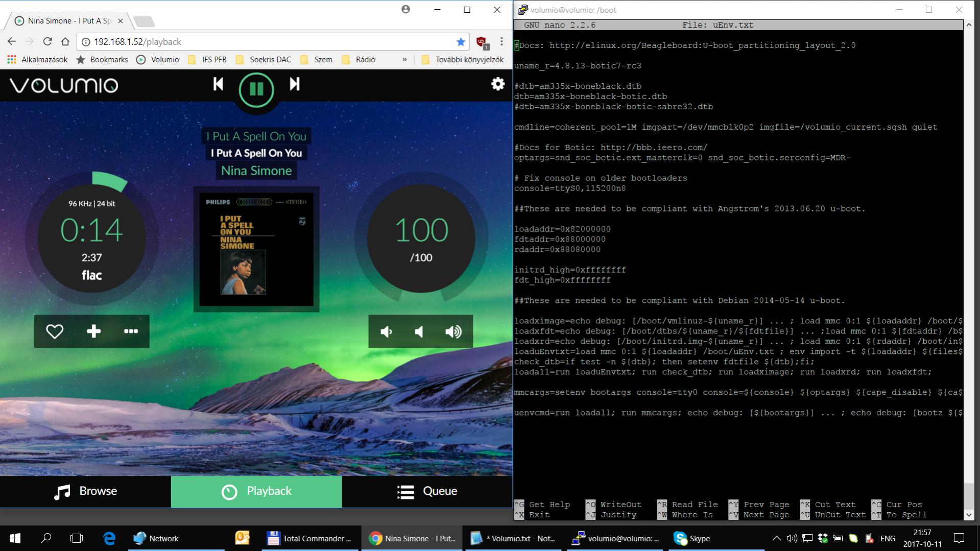
Task: Open ENG language selector in tray
Action: click(888, 538)
